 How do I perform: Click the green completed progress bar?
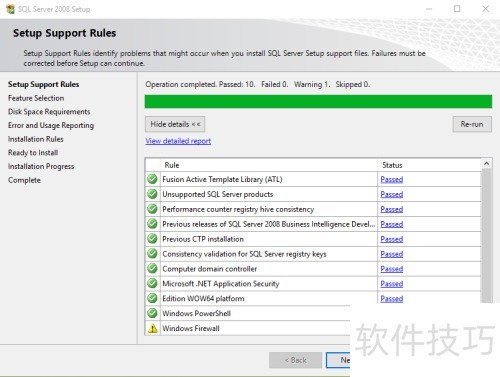pos(318,102)
